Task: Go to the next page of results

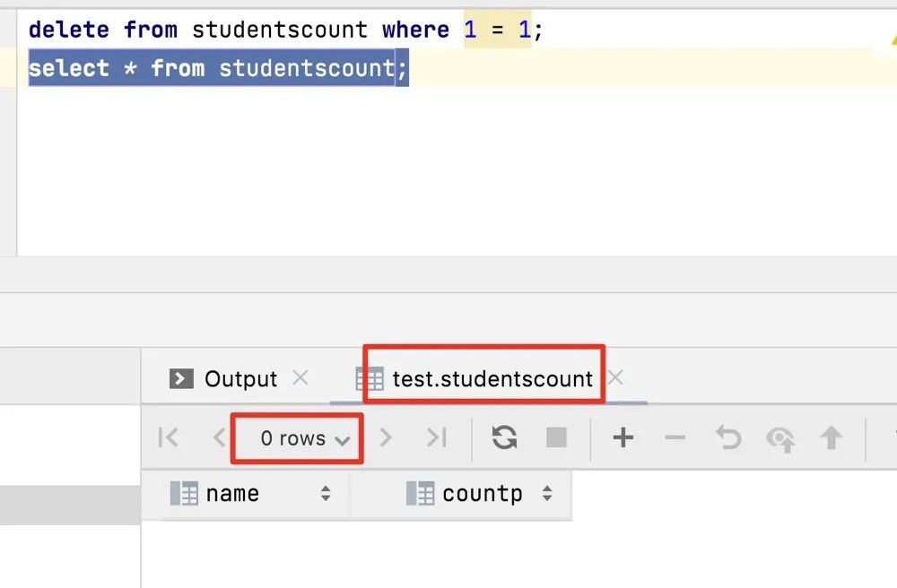Action: pyautogui.click(x=386, y=437)
